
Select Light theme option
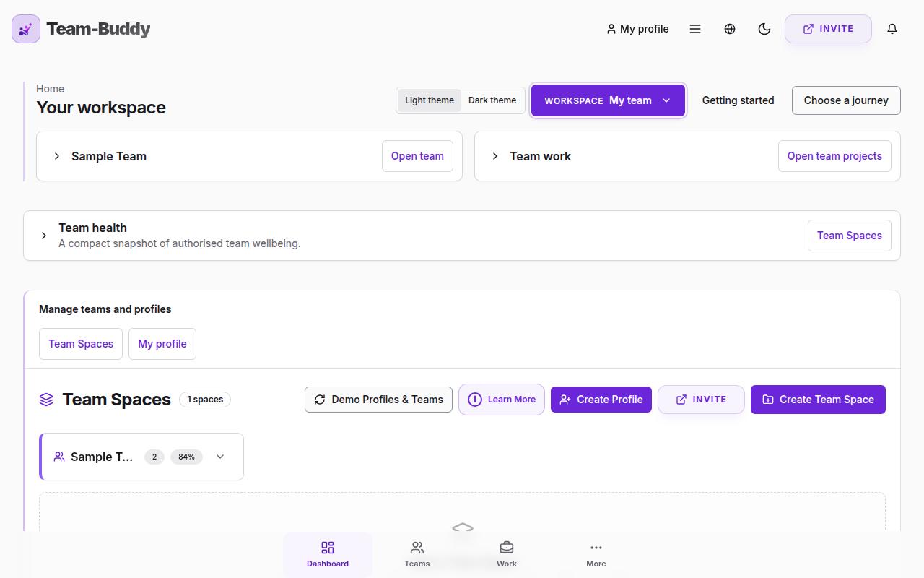coord(430,100)
